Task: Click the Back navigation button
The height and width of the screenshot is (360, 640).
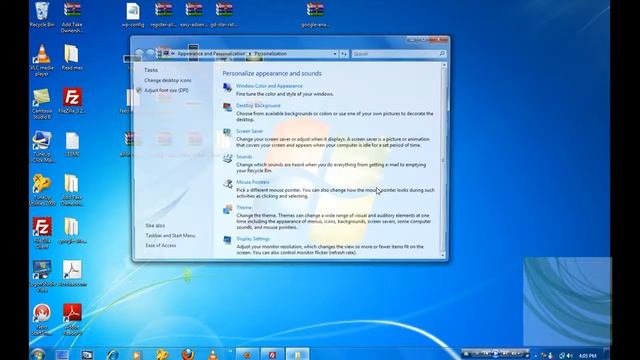Action: pos(140,53)
